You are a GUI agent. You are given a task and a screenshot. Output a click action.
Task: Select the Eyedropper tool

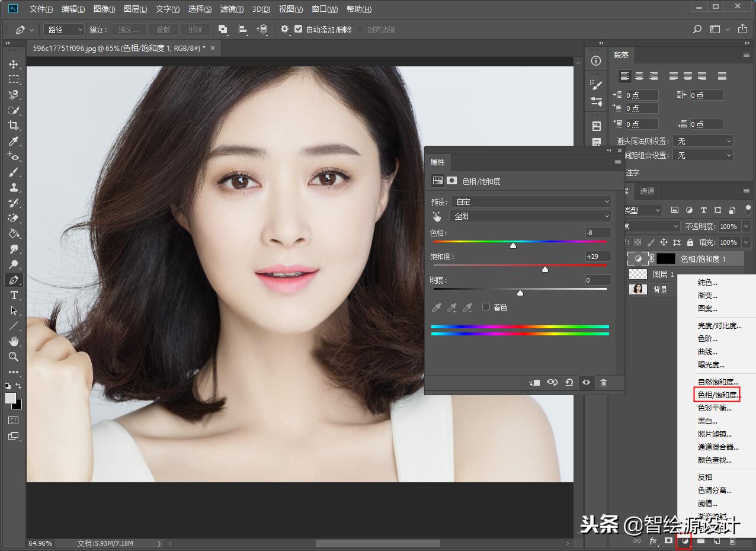[x=13, y=141]
